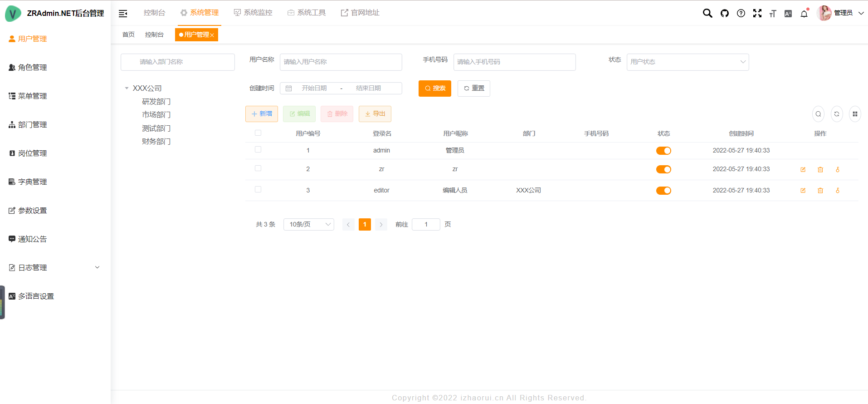Click the 新增 button

(261, 114)
